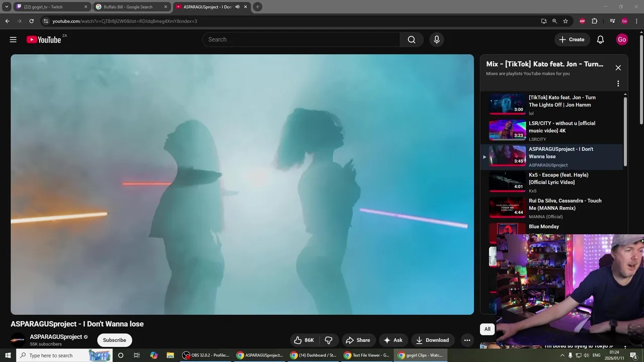The height and width of the screenshot is (362, 644).
Task: Open File Explorer from the taskbar
Action: (x=170, y=355)
